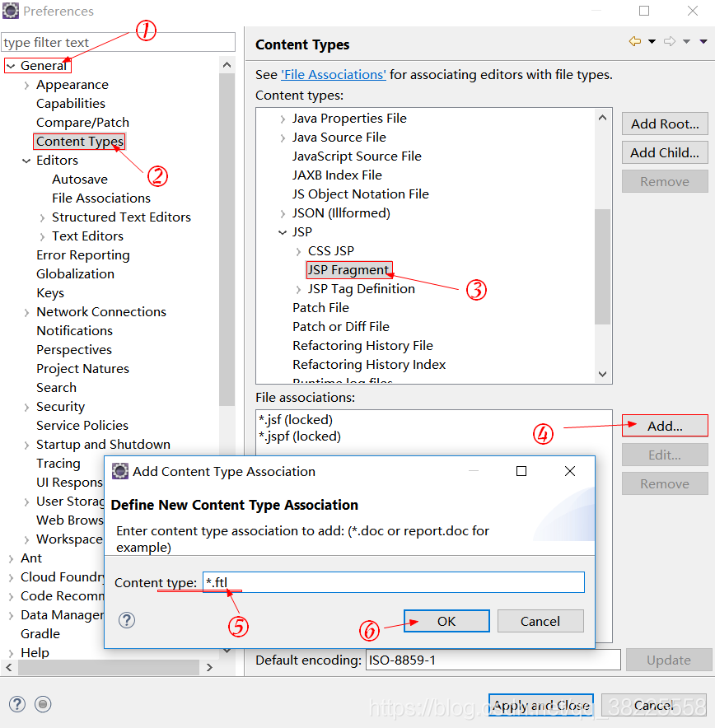Viewport: 715px width, 728px height.
Task: Select the *.jsf (locked) association
Action: [296, 420]
